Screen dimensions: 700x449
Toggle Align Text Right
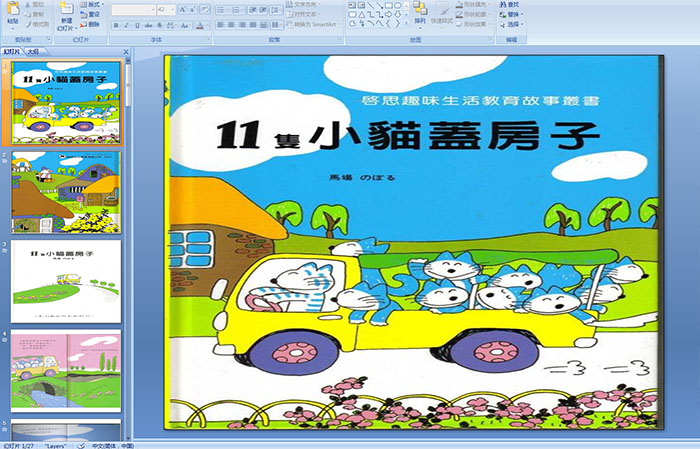242,25
